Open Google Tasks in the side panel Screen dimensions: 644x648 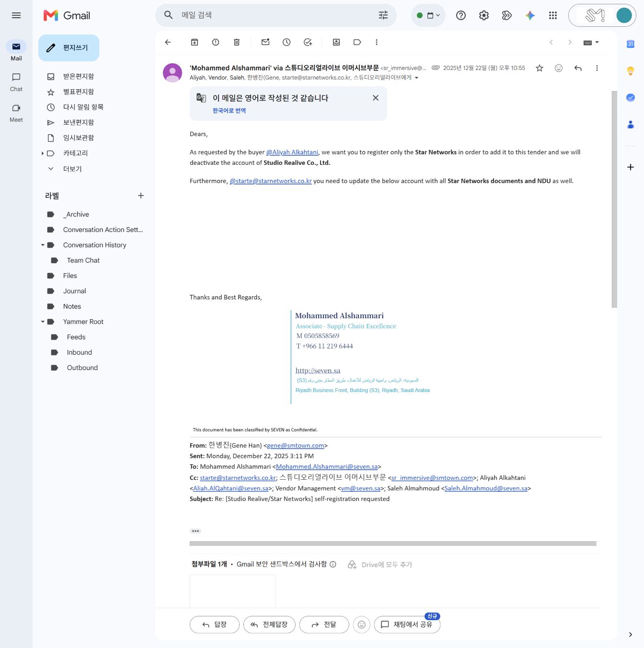(x=631, y=98)
